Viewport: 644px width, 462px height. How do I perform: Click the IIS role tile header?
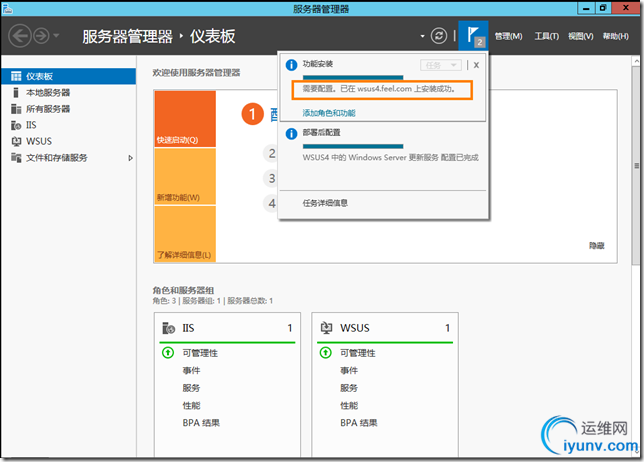coord(227,328)
